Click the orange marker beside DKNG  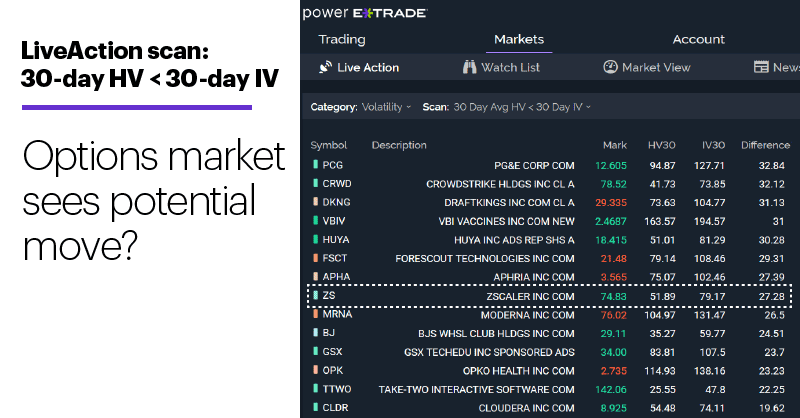315,202
